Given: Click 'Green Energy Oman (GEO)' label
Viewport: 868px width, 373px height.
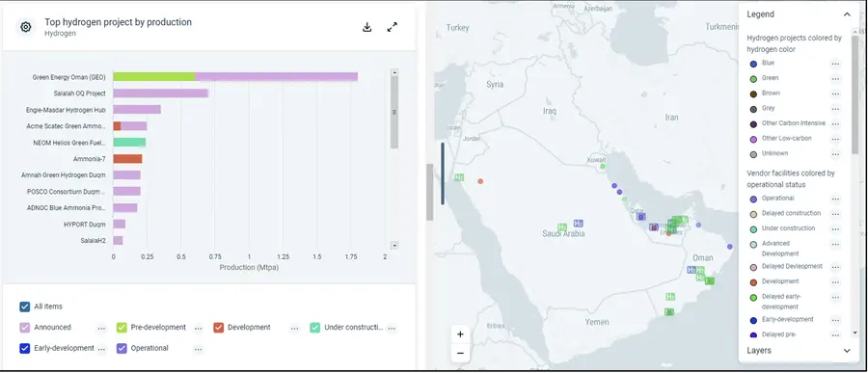Looking at the screenshot, I should 69,77.
